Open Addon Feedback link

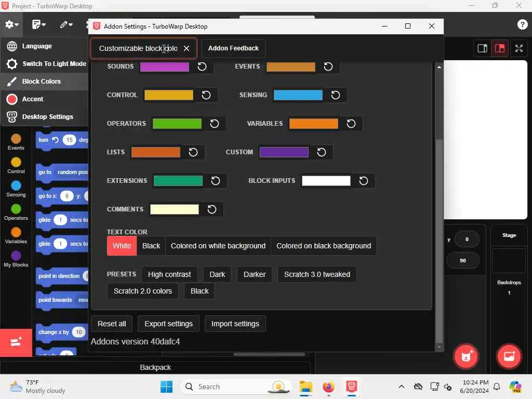(x=233, y=48)
